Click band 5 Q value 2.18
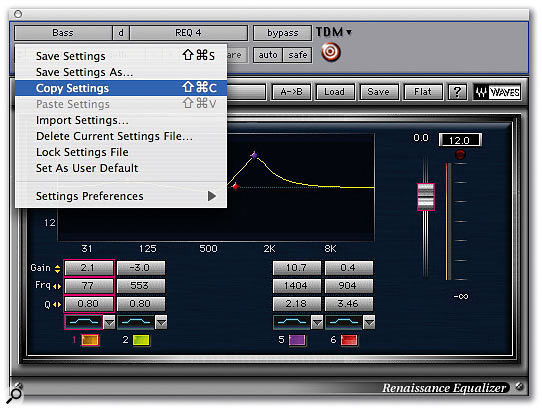 click(297, 304)
